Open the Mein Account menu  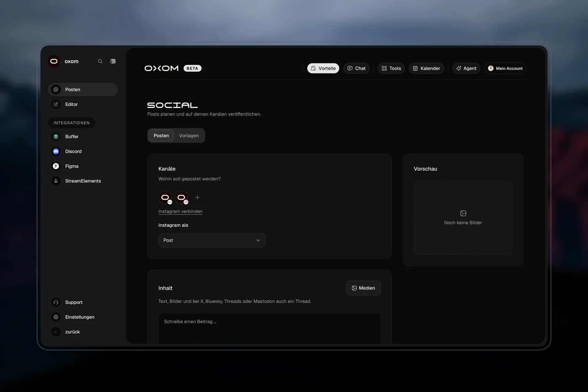pos(505,68)
